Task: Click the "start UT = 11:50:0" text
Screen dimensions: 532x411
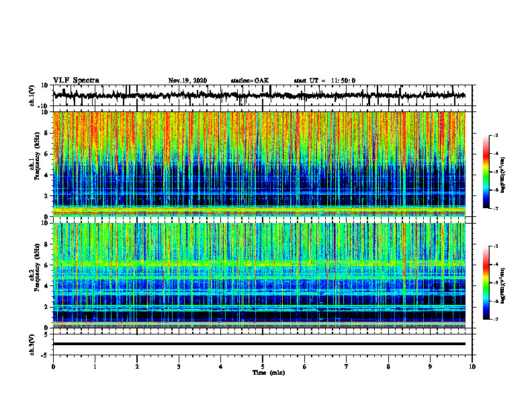Action: [324, 81]
